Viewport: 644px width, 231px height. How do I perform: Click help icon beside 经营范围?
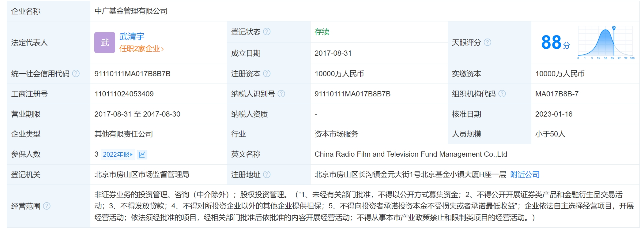pos(47,206)
